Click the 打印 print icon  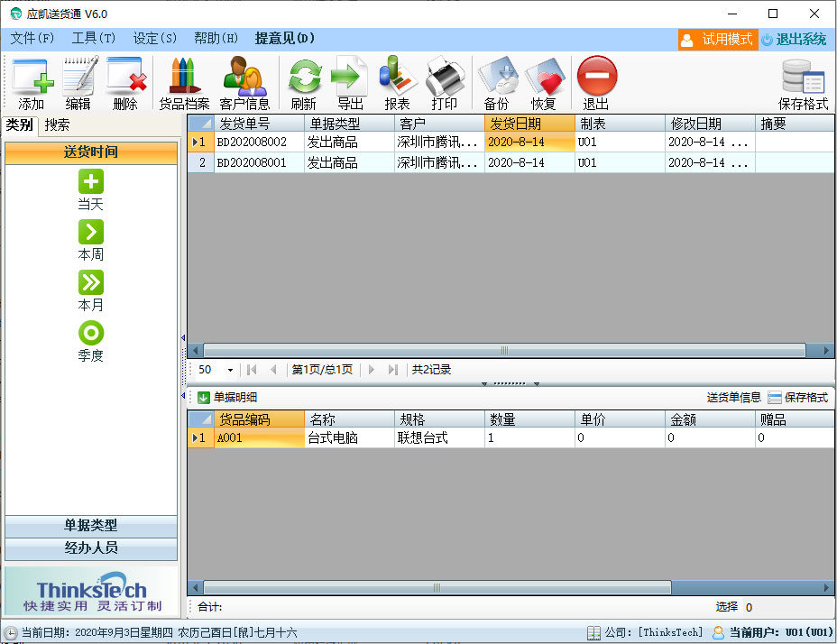pos(444,82)
